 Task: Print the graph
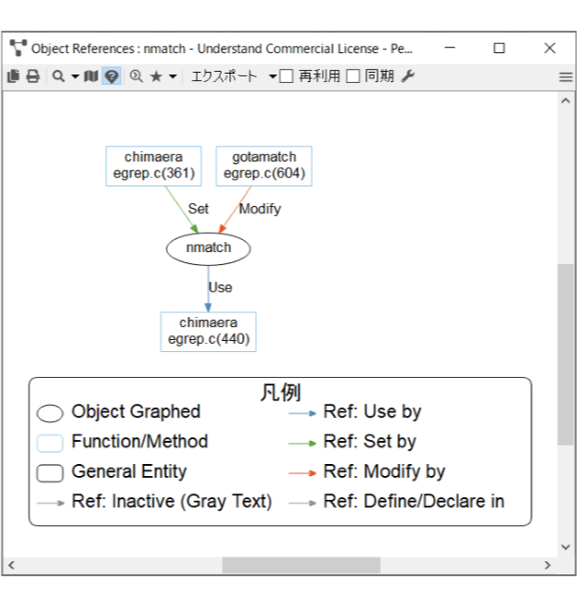tap(33, 76)
